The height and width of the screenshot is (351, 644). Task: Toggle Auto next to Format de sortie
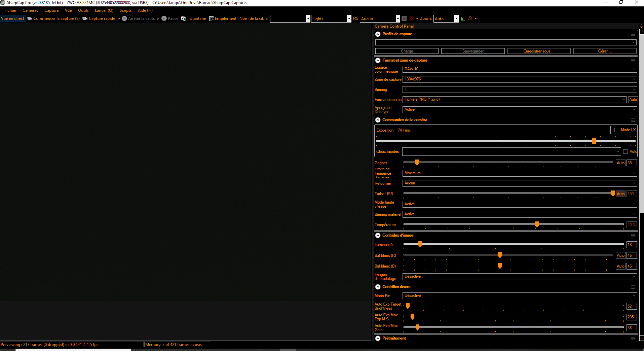633,100
